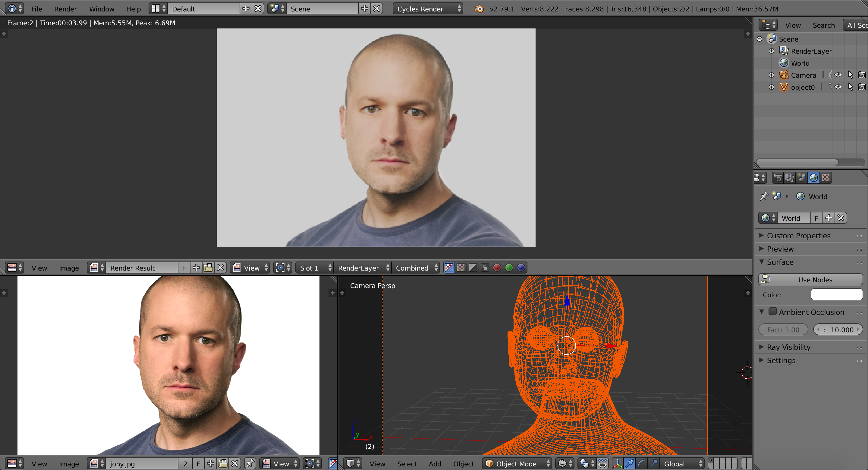The image size is (868, 470).
Task: Open the Add menu in 3D viewport
Action: tap(435, 464)
